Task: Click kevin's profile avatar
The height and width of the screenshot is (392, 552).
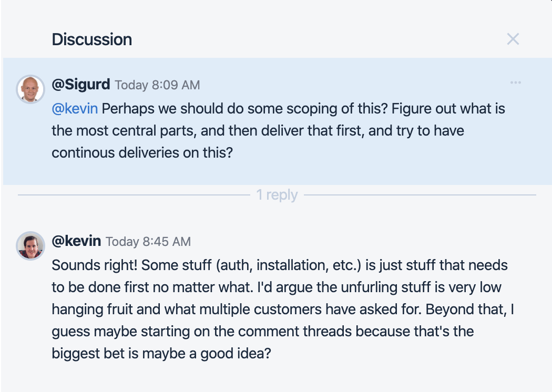Action: 30,245
